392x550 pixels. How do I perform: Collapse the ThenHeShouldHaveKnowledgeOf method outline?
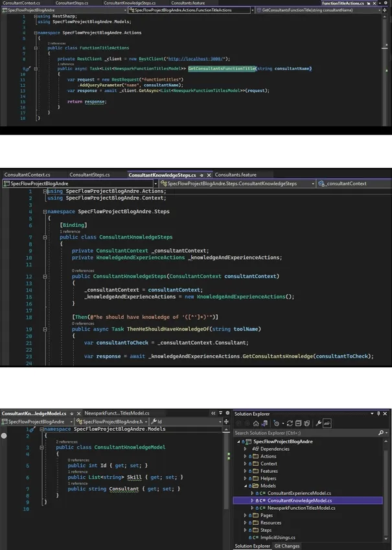45,329
